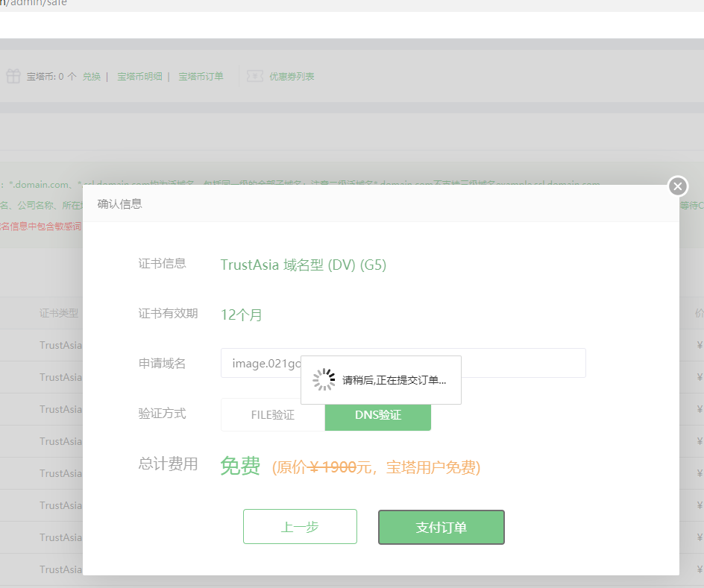
Task: Open the 优惠券列表 link
Action: [292, 77]
